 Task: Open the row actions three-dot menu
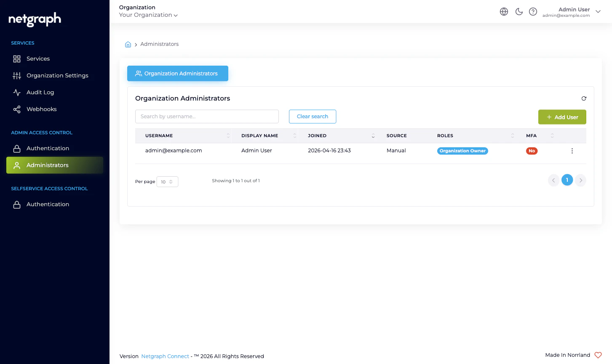point(572,151)
